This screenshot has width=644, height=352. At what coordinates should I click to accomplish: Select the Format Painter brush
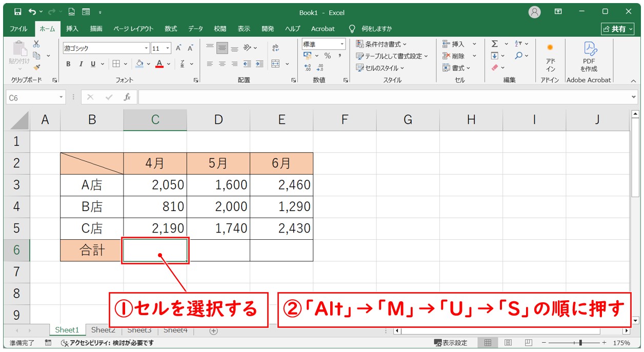click(36, 67)
